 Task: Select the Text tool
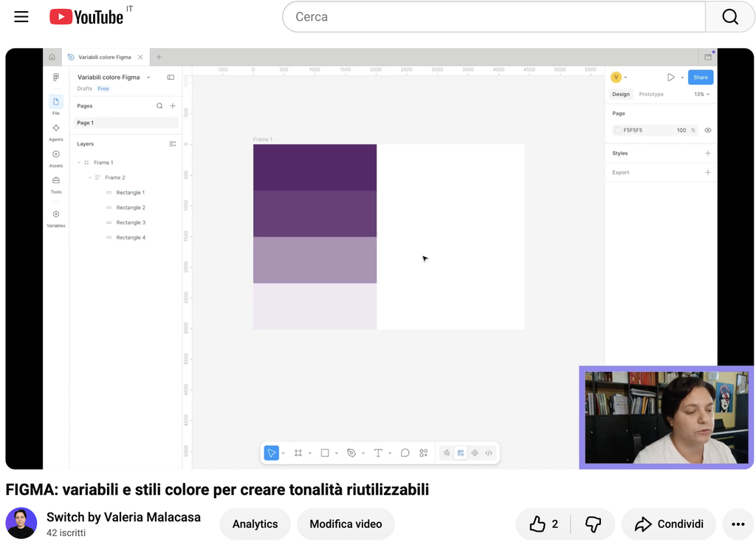point(378,453)
